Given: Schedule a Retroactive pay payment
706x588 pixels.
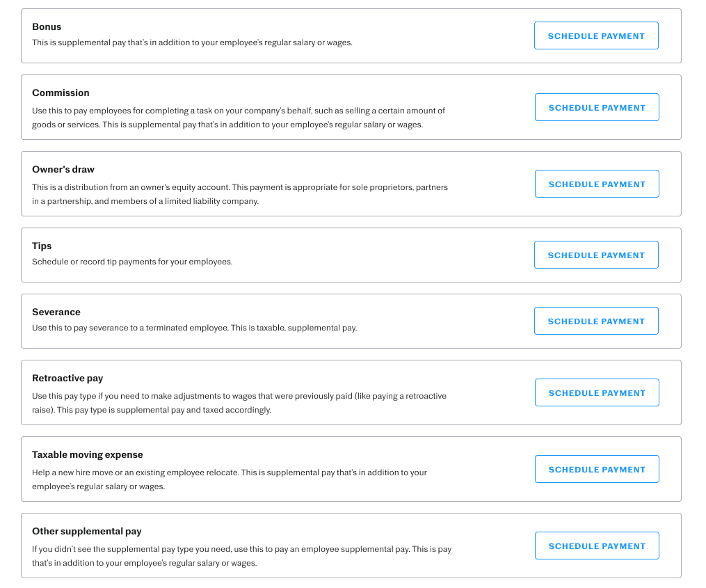Looking at the screenshot, I should point(597,393).
